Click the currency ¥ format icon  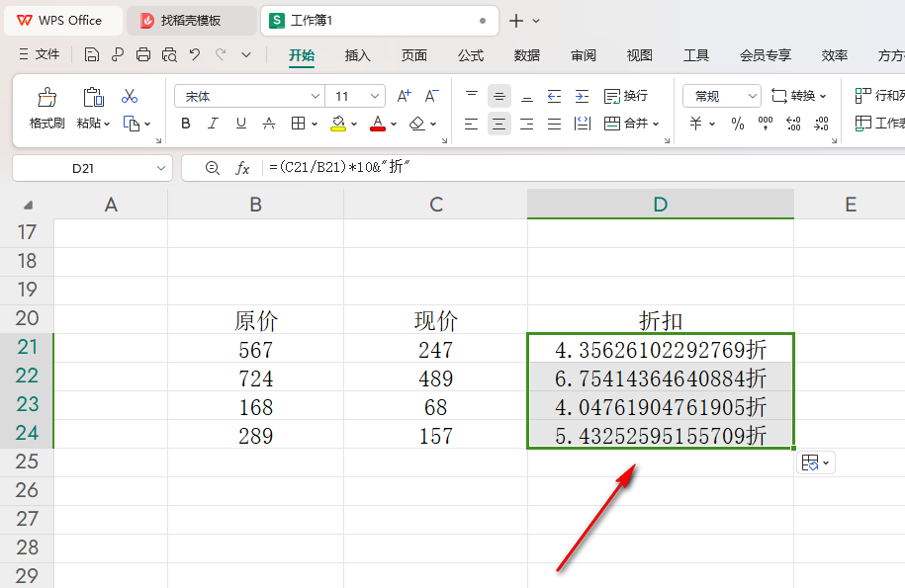[x=696, y=124]
